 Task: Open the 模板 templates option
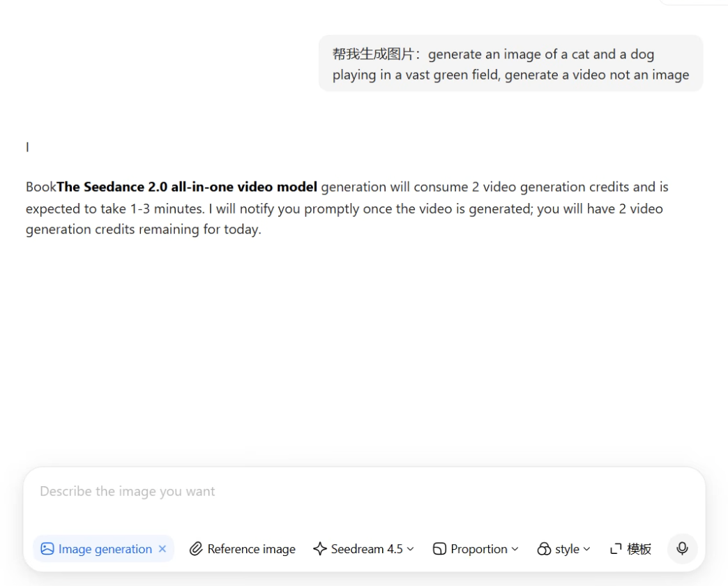point(630,549)
